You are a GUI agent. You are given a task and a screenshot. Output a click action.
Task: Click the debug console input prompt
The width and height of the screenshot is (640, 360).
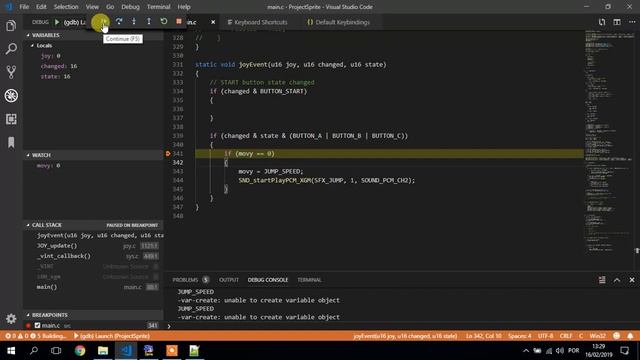[x=402, y=326]
